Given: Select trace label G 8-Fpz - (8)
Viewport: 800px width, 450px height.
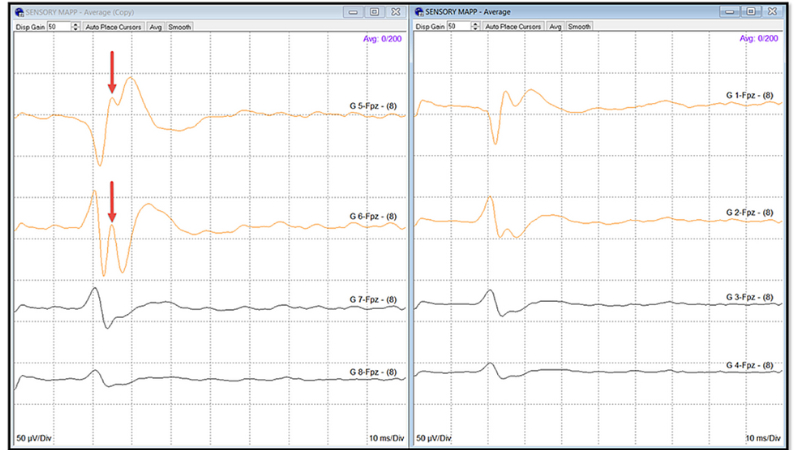Looking at the screenshot, I should coord(373,372).
